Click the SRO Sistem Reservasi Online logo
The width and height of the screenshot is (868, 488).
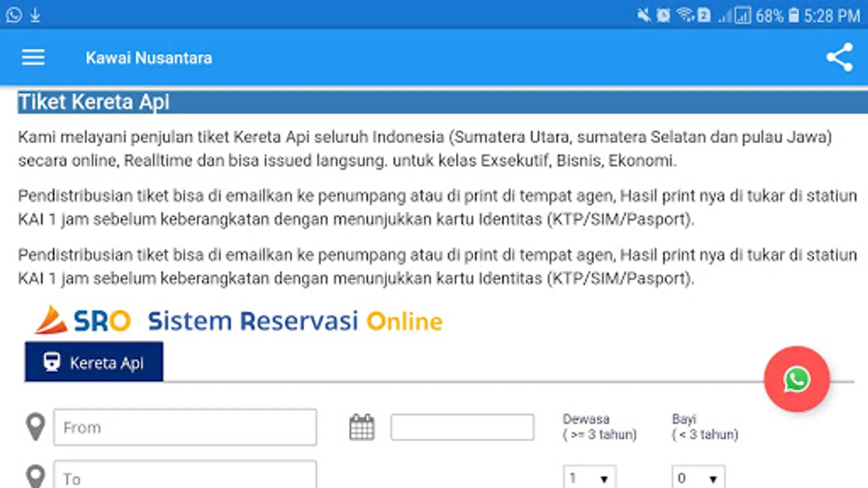(239, 320)
